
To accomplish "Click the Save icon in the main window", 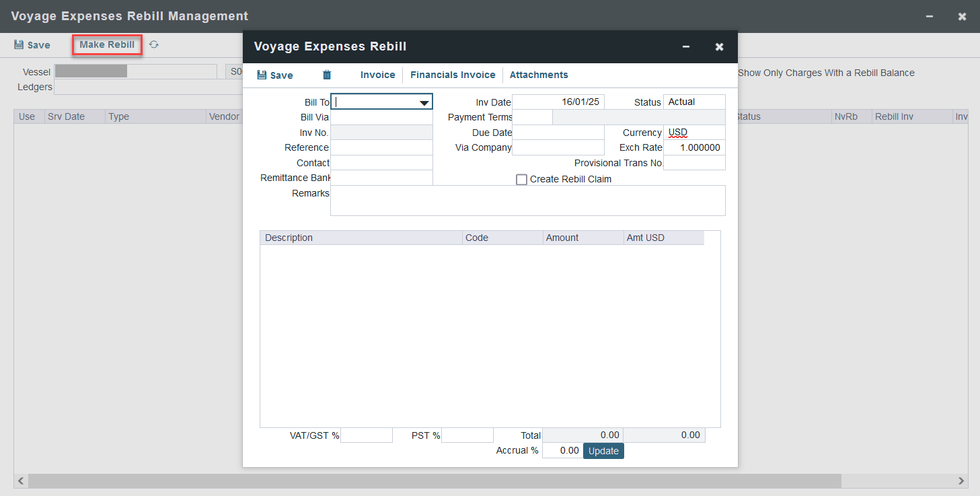I will coord(32,44).
